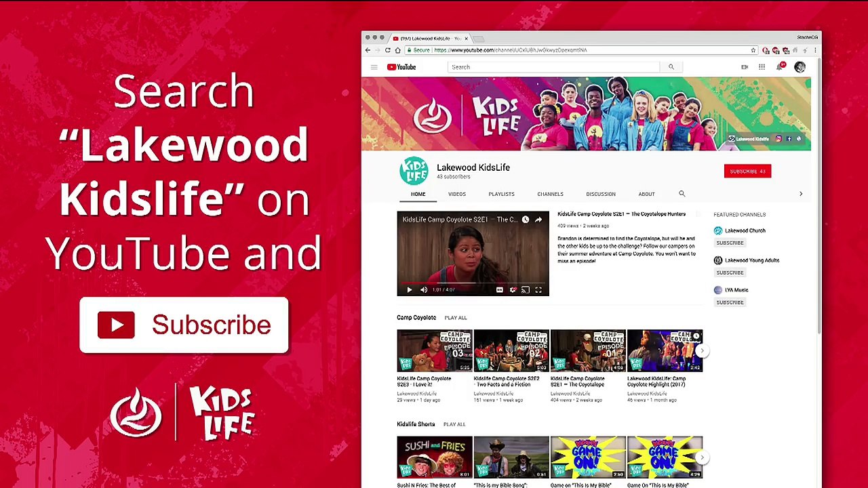Click the Watch Later clock on the featured video

tap(525, 220)
